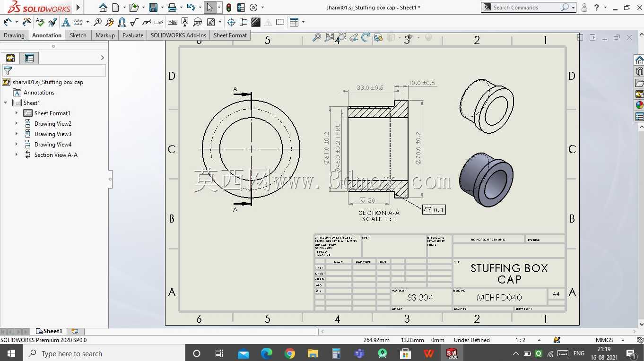
Task: Switch to the Drawing tab
Action: pyautogui.click(x=14, y=35)
